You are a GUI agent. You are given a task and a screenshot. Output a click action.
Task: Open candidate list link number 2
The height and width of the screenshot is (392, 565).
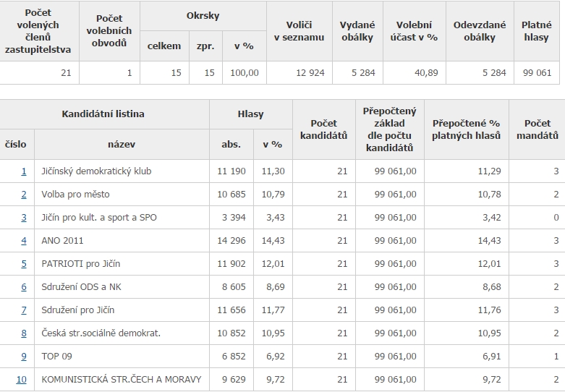(24, 195)
